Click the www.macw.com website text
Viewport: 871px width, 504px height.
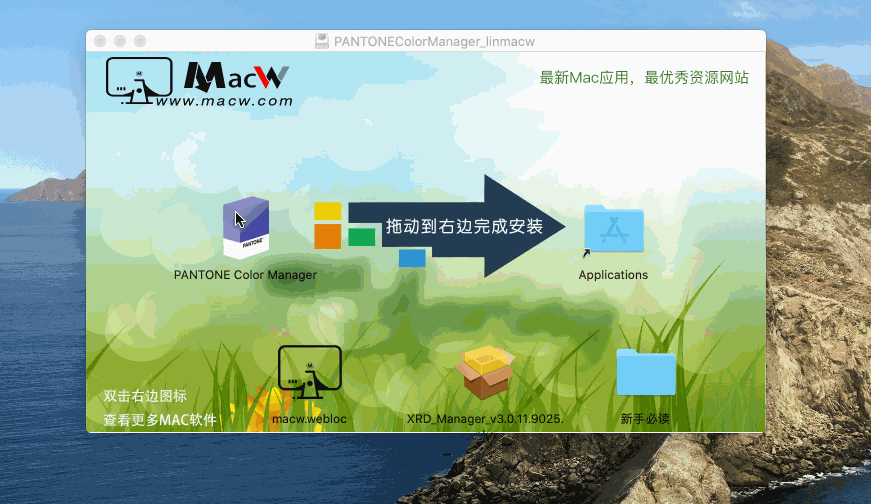[224, 101]
